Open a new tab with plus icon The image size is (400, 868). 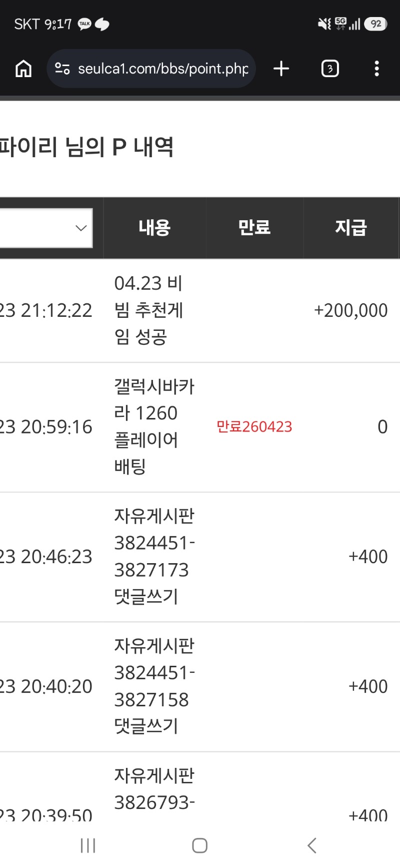[281, 69]
